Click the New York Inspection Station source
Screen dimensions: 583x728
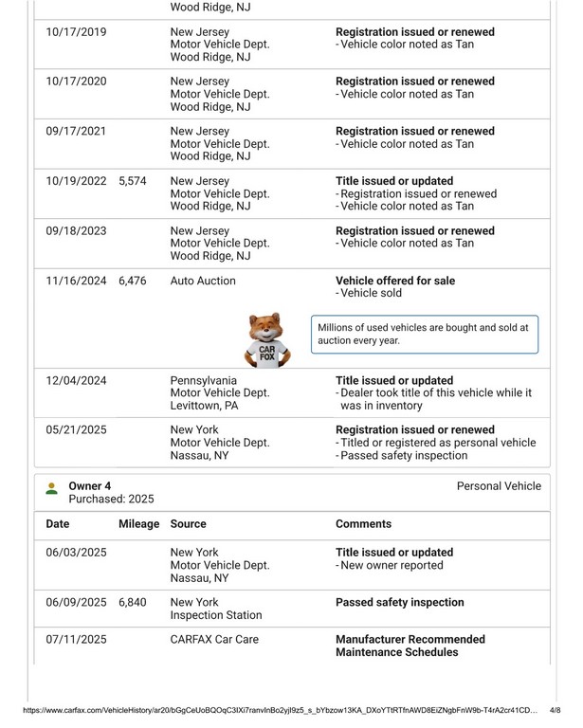click(216, 609)
